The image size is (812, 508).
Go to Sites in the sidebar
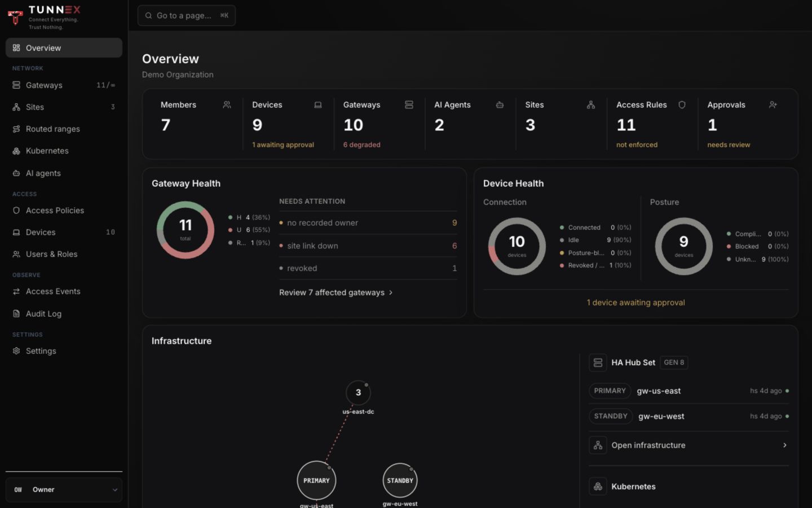[x=64, y=107]
